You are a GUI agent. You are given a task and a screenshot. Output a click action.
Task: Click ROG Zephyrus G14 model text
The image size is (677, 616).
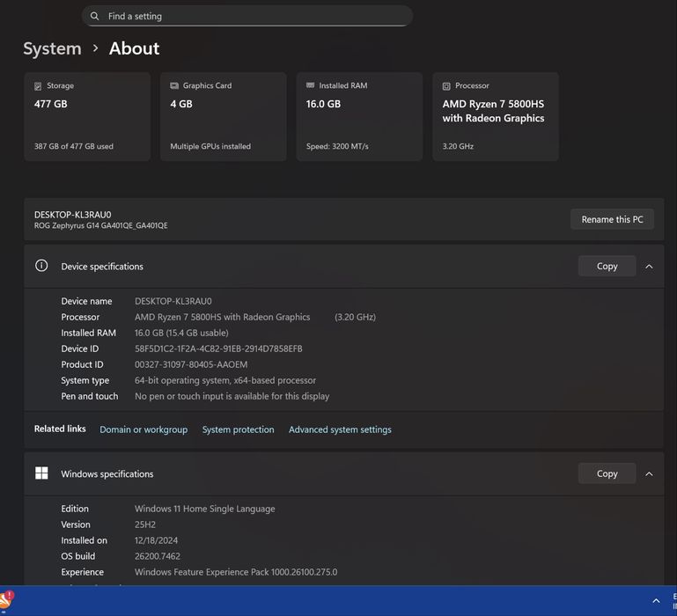pyautogui.click(x=101, y=225)
